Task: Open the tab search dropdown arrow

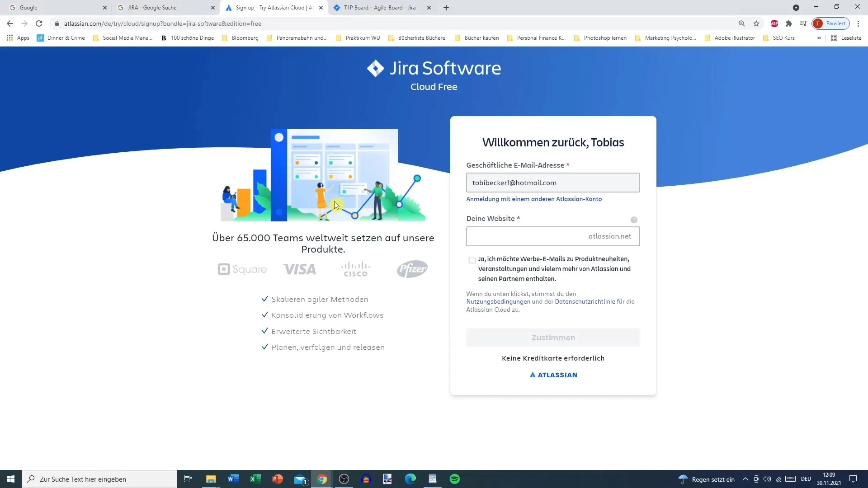Action: (796, 8)
